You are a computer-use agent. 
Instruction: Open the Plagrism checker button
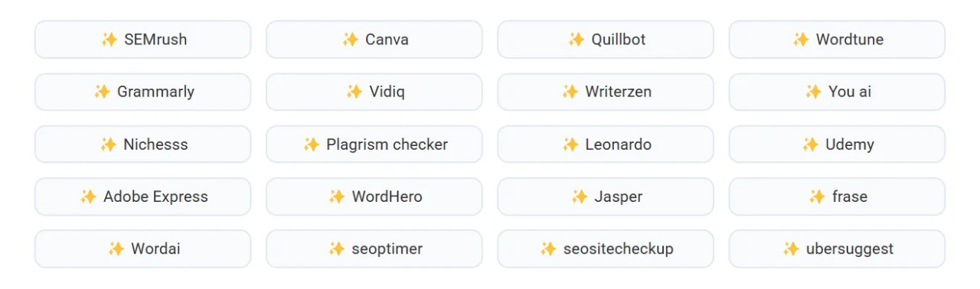374,144
